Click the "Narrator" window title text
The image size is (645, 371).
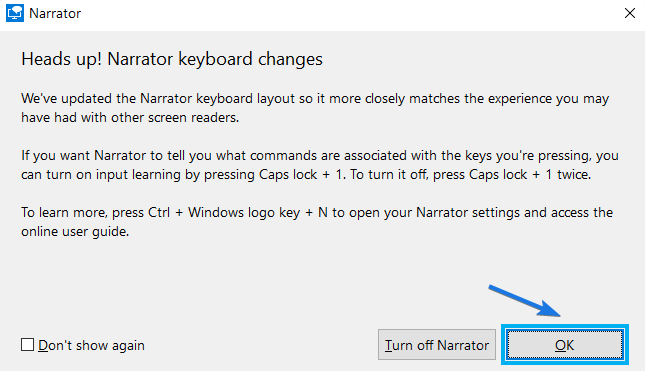55,14
